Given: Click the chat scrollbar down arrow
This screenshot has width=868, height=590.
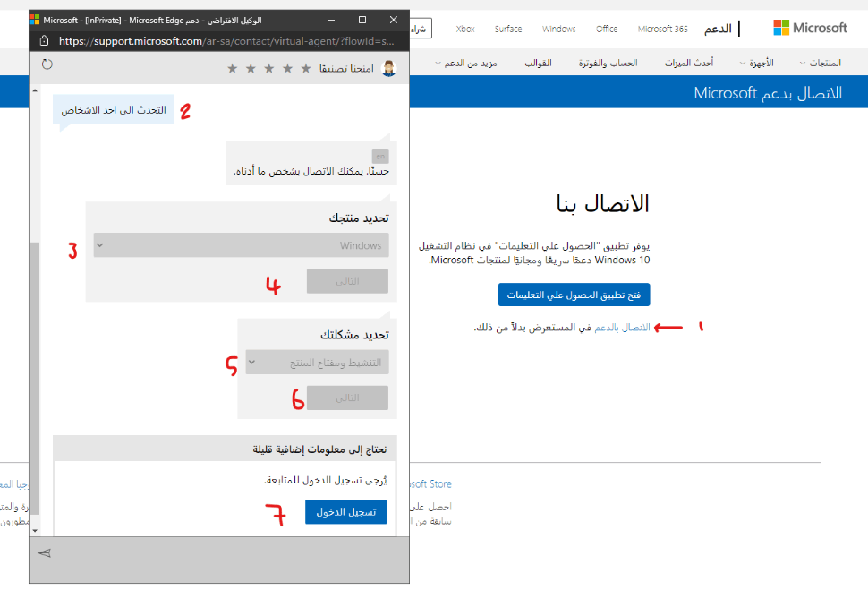Looking at the screenshot, I should click(x=35, y=531).
